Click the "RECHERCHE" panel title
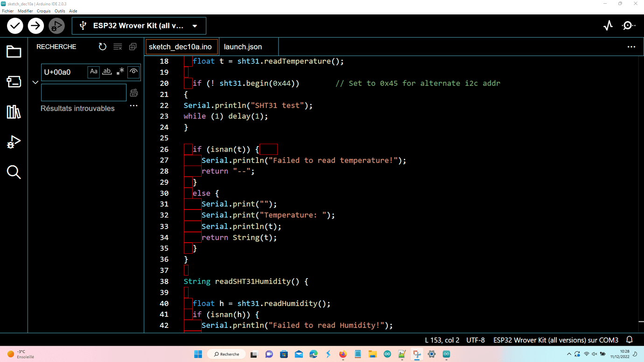 tap(56, 47)
